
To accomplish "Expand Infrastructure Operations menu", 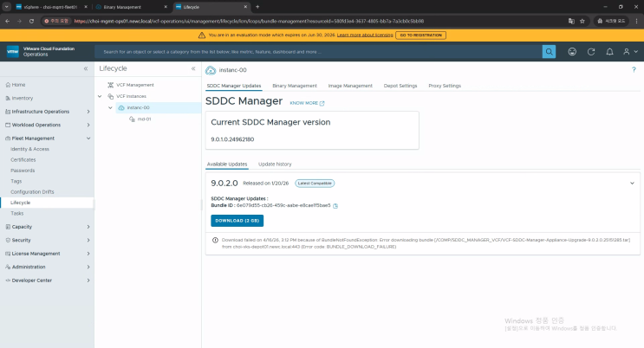I will click(88, 112).
